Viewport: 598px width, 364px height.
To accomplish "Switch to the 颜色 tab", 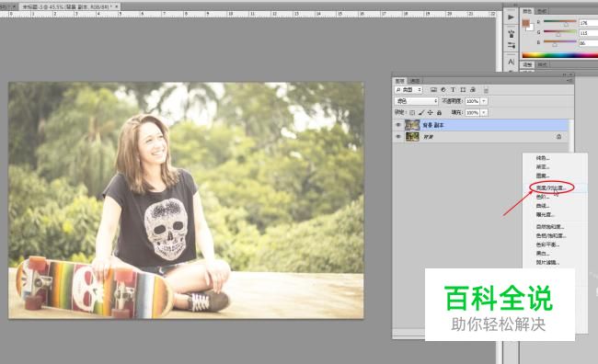I will coord(527,11).
